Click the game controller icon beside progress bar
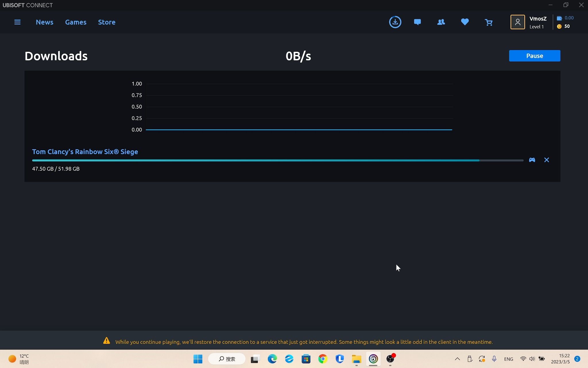The image size is (588, 368). 532,160
